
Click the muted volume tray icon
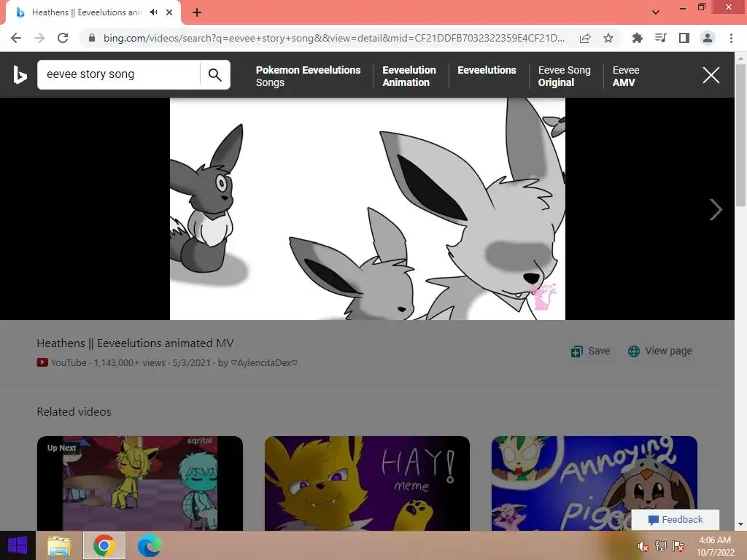[643, 546]
